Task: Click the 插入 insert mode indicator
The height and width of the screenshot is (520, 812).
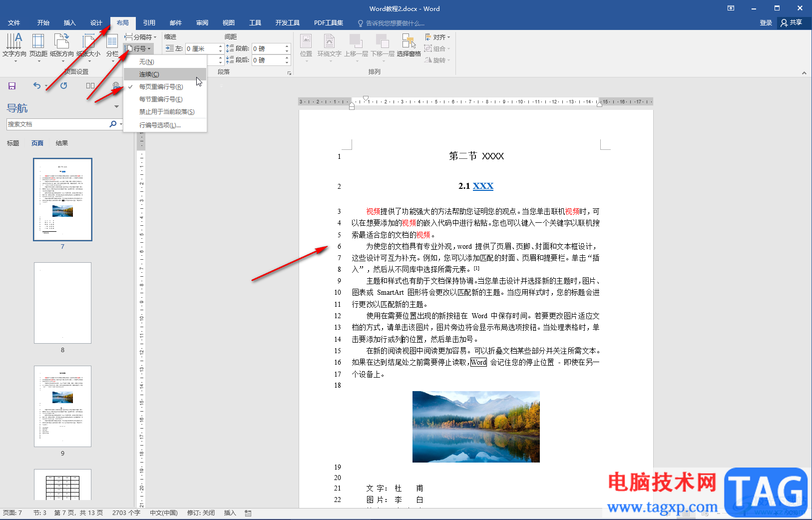Action: [x=230, y=513]
